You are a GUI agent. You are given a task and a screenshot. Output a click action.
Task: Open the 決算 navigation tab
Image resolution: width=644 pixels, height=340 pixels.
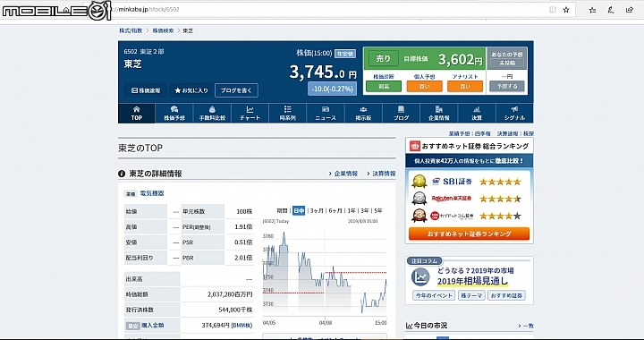(477, 114)
